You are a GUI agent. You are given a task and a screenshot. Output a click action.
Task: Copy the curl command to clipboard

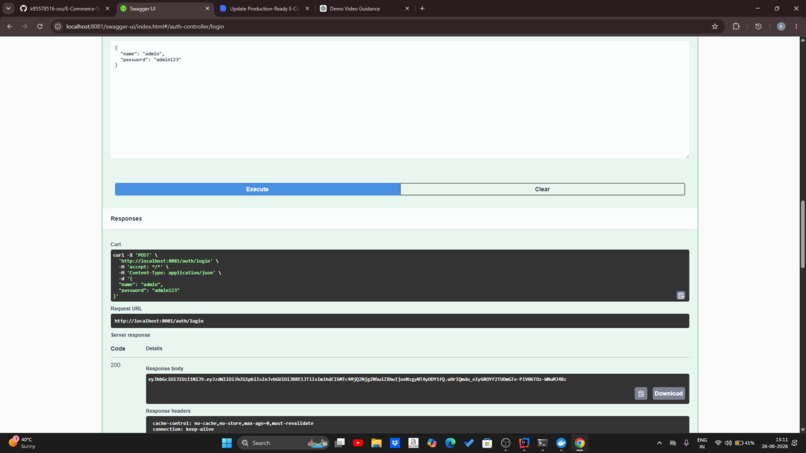[681, 295]
